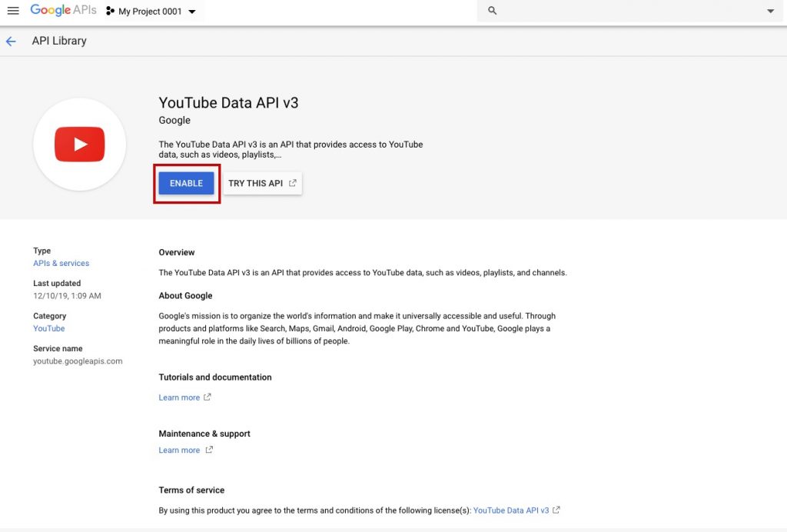This screenshot has height=532, width=787.
Task: Open Learn more under Maintenance & support
Action: (x=179, y=450)
